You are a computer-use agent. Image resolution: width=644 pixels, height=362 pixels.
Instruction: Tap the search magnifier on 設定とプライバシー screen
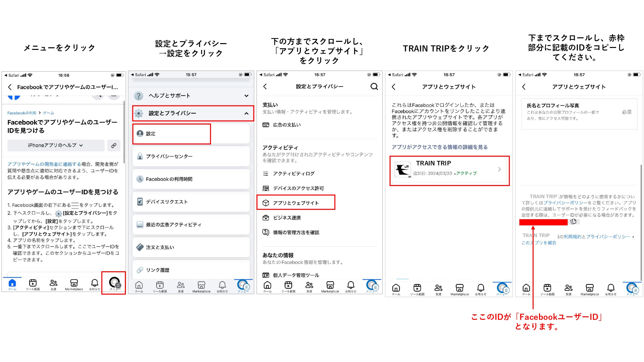[x=374, y=87]
